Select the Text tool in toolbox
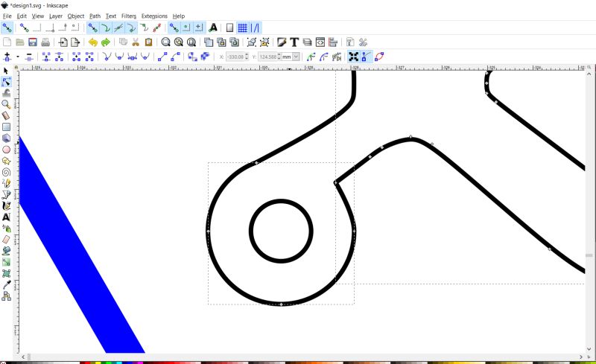The image size is (596, 364). pyautogui.click(x=6, y=217)
